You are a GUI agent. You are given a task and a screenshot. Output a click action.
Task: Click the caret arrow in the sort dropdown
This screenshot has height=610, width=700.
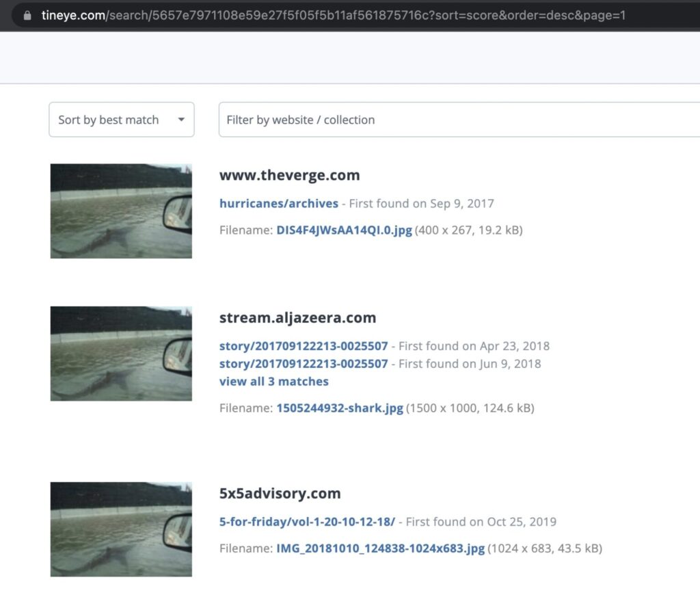[x=181, y=120]
